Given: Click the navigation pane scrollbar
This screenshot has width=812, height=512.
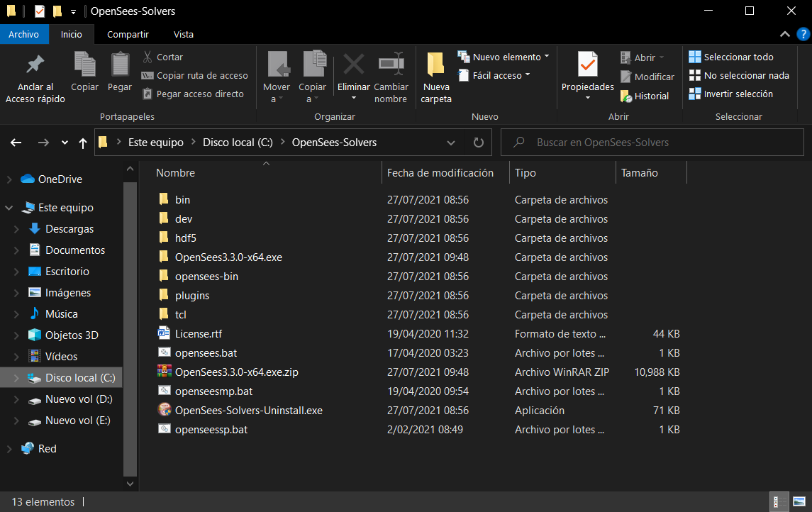Looking at the screenshot, I should pos(130,328).
